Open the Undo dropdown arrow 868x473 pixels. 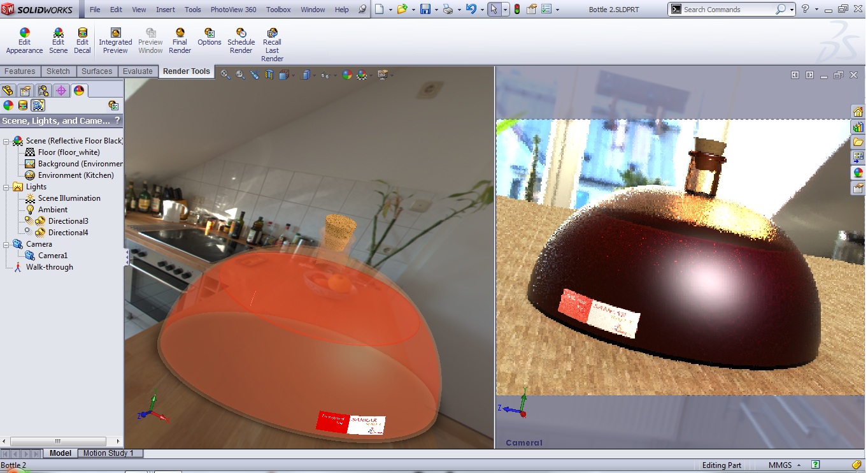click(x=481, y=10)
